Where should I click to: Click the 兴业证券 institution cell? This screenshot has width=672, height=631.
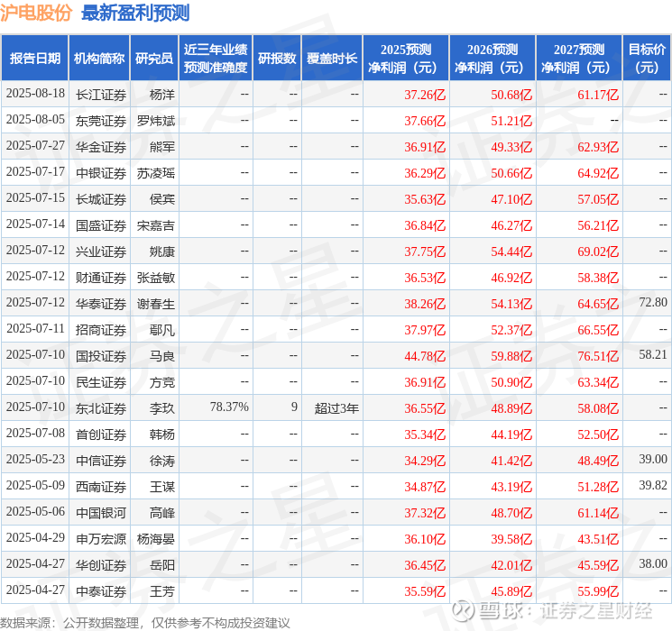101,251
